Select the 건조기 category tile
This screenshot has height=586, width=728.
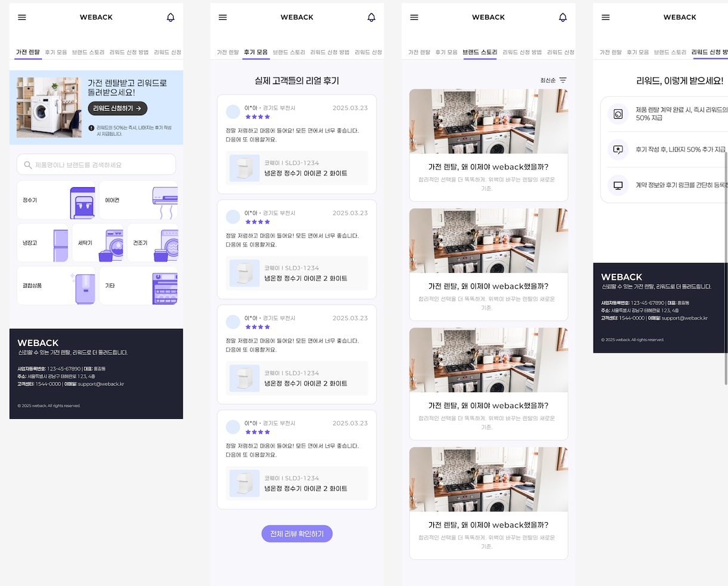[152, 243]
